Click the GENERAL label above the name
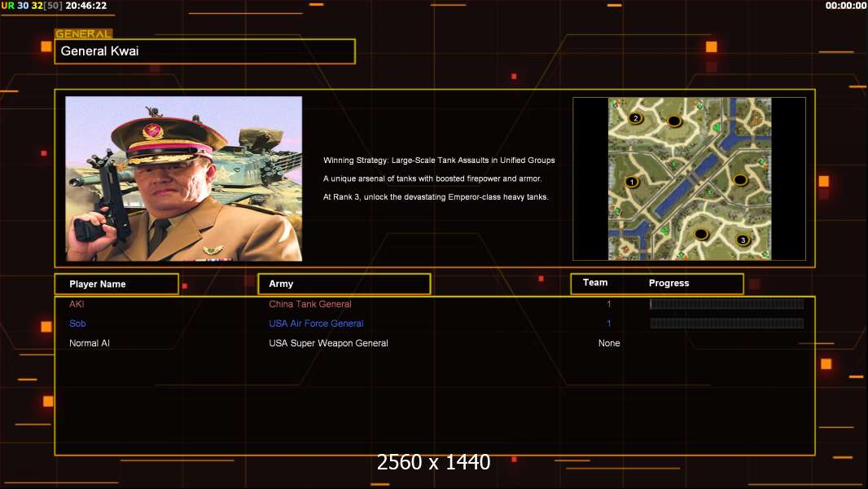Image resolution: width=868 pixels, height=489 pixels. [83, 33]
